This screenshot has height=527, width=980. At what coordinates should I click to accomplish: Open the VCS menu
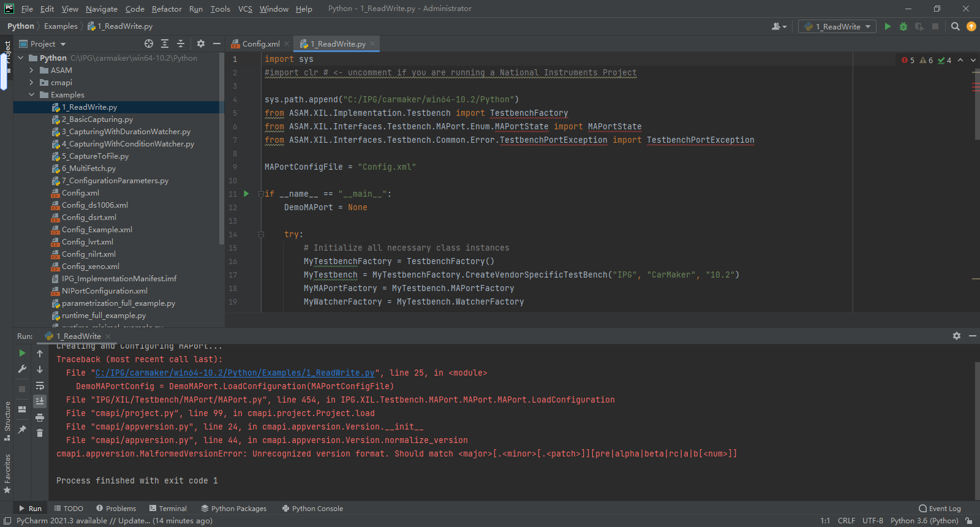pyautogui.click(x=245, y=9)
